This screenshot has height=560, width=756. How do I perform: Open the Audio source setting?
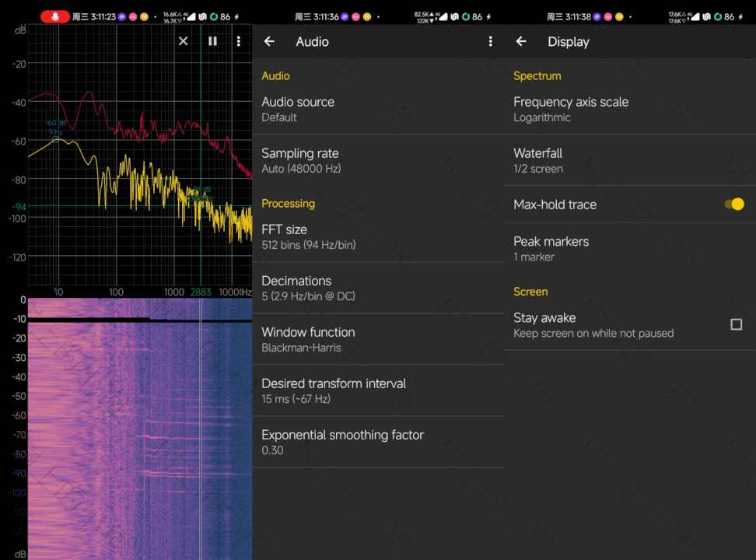[378, 109]
